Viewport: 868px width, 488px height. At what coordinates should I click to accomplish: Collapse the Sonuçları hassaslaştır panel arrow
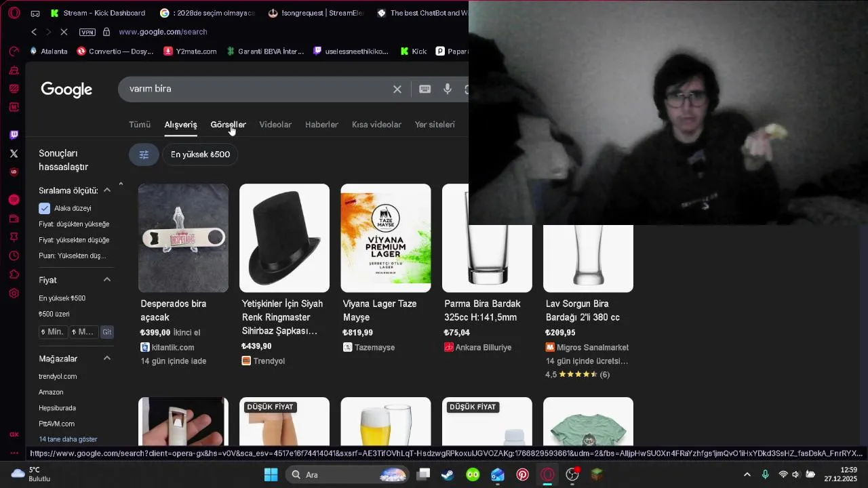(x=121, y=184)
